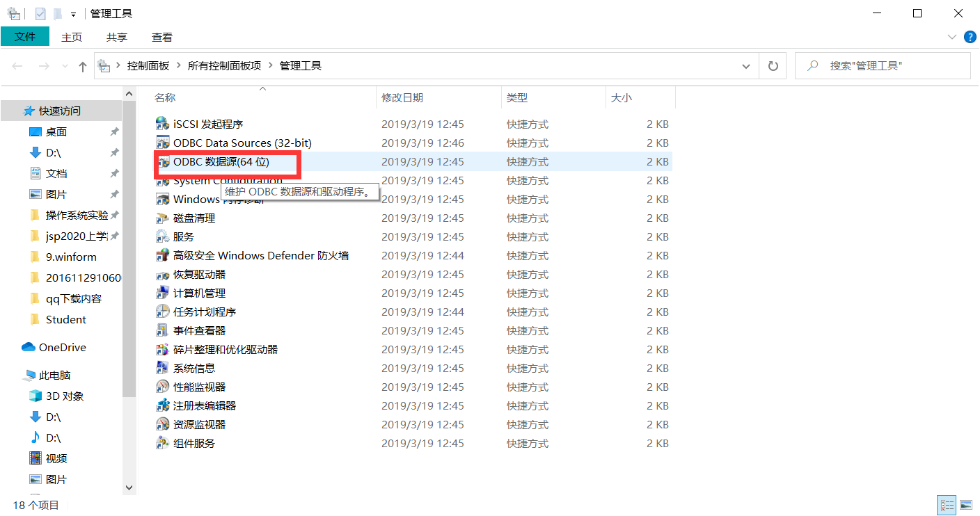Image resolution: width=980 pixels, height=516 pixels.
Task: Switch to large icons view layout
Action: 966,505
